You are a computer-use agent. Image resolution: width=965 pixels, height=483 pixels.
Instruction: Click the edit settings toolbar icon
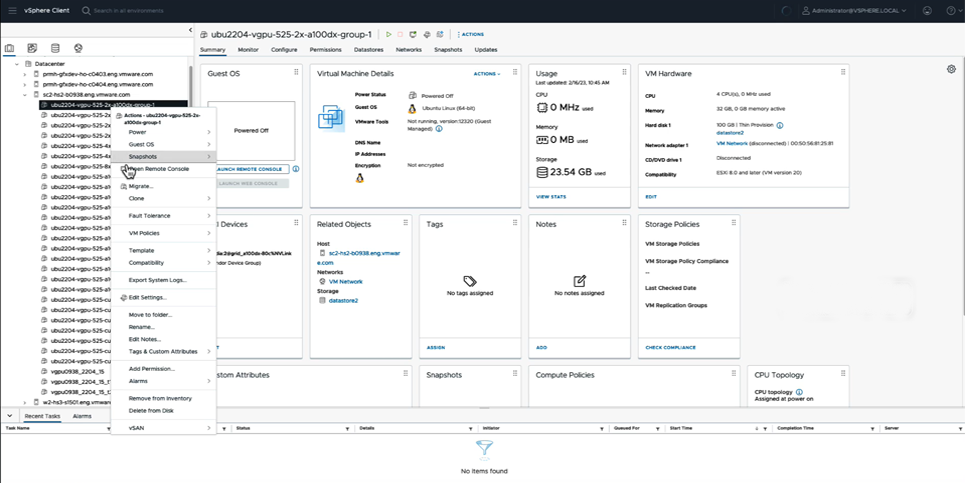click(426, 34)
